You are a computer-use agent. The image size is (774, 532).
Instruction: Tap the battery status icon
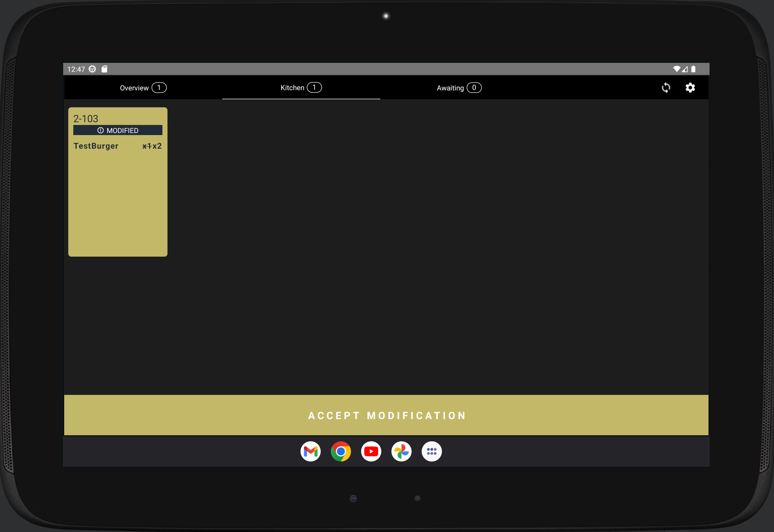point(693,69)
